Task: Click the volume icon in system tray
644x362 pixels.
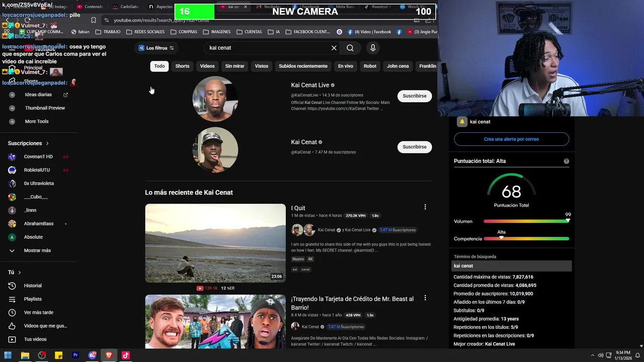Action: click(600, 355)
